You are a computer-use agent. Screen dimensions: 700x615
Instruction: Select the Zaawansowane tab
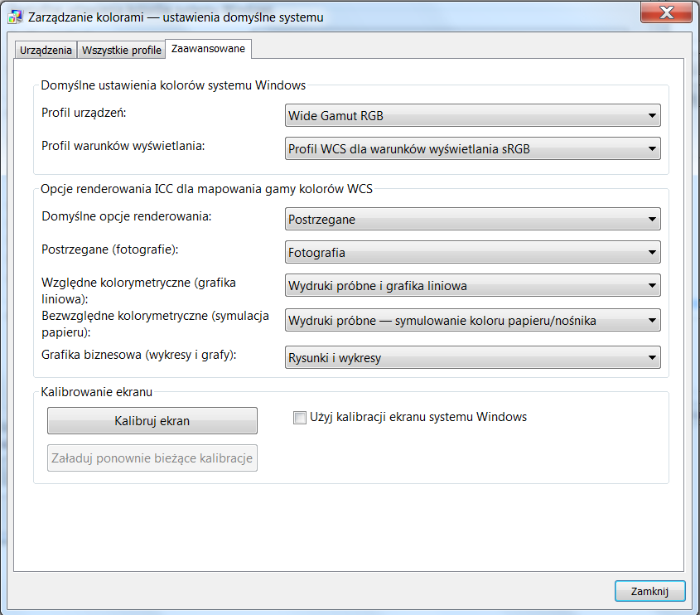[208, 50]
